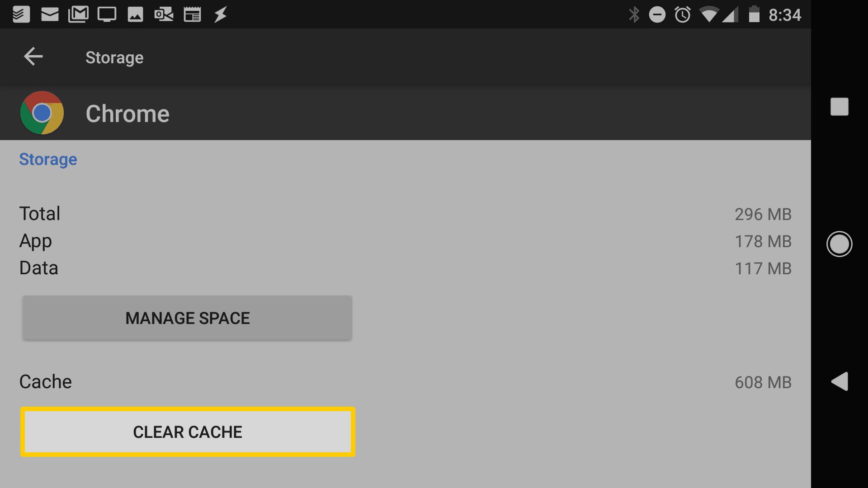The width and height of the screenshot is (868, 488).
Task: Tap the back arrow navigation icon
Action: pos(33,56)
